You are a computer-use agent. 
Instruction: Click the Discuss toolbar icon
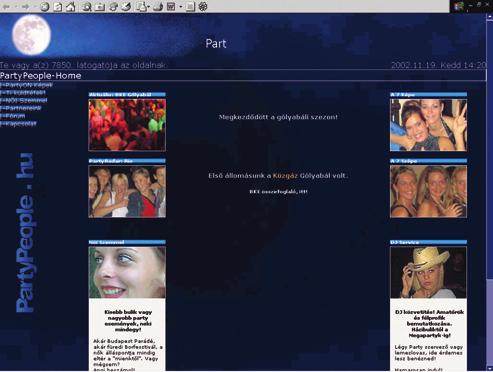[x=190, y=7]
